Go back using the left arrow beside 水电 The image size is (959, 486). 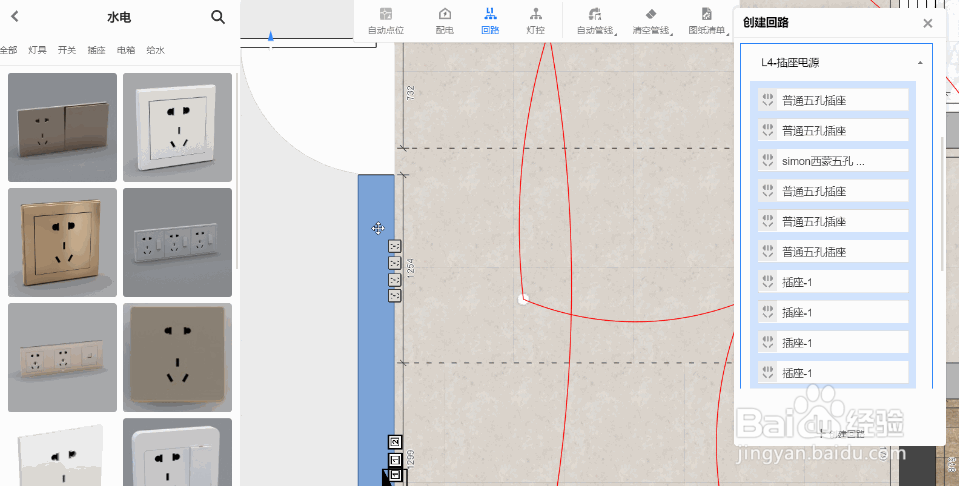click(x=15, y=17)
